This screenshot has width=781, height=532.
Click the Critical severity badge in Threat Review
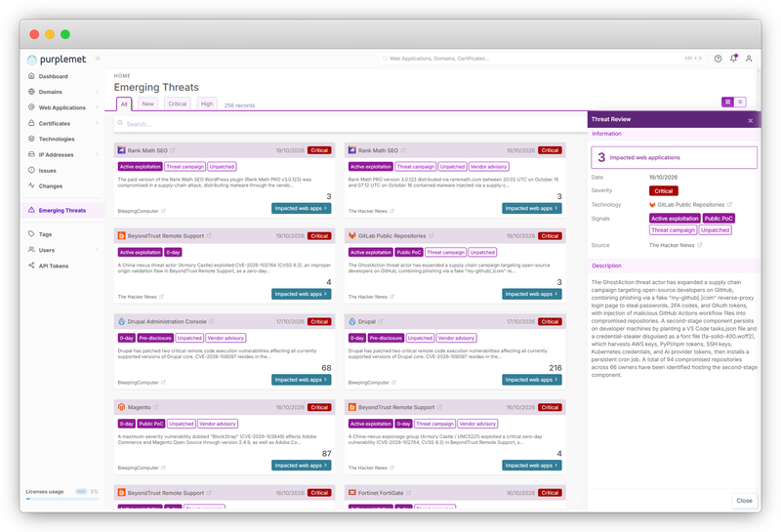[x=664, y=190]
